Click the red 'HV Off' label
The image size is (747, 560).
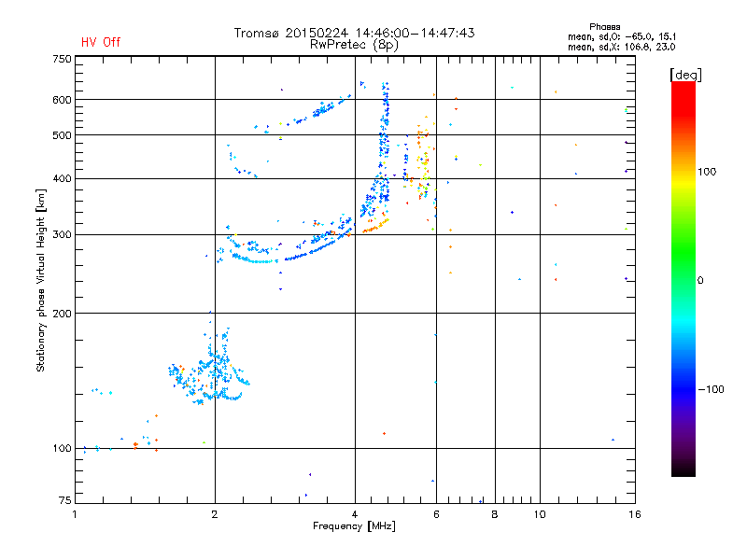[x=101, y=42]
